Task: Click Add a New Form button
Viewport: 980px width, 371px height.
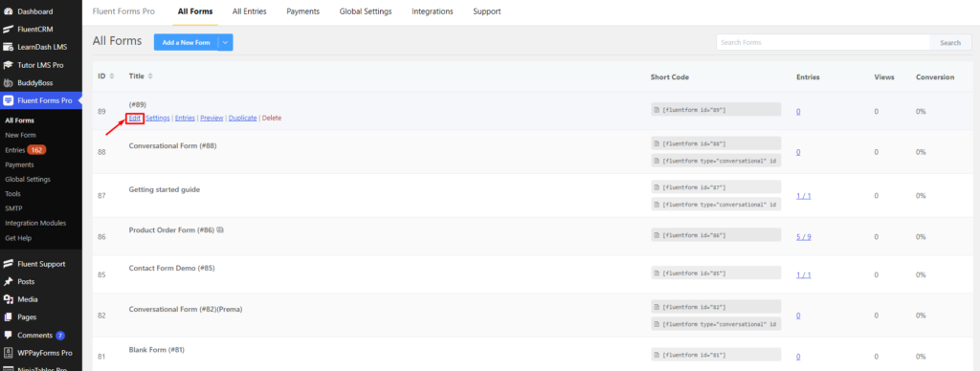Action: coord(186,42)
